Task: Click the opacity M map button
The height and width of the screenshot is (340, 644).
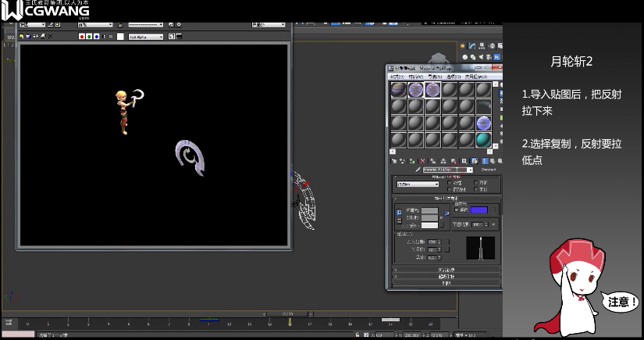Action: pyautogui.click(x=493, y=224)
